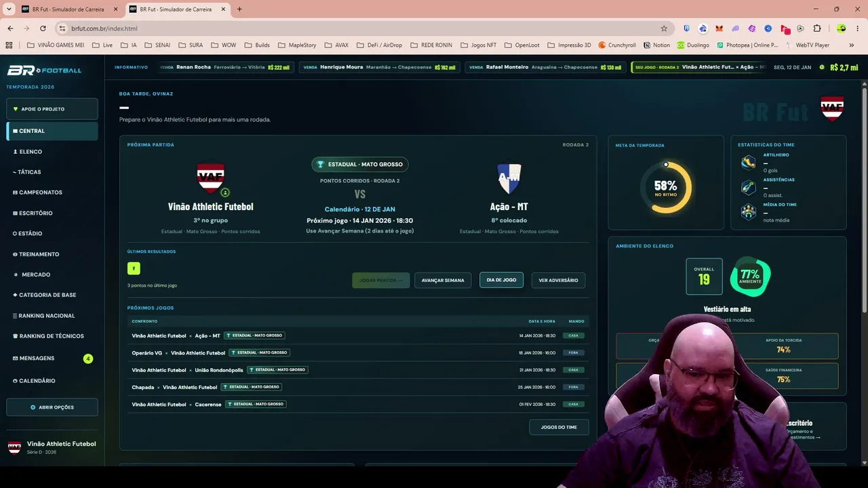This screenshot has height=488, width=868.
Task: Go to Campeonatos in the sidebar
Action: (x=52, y=192)
